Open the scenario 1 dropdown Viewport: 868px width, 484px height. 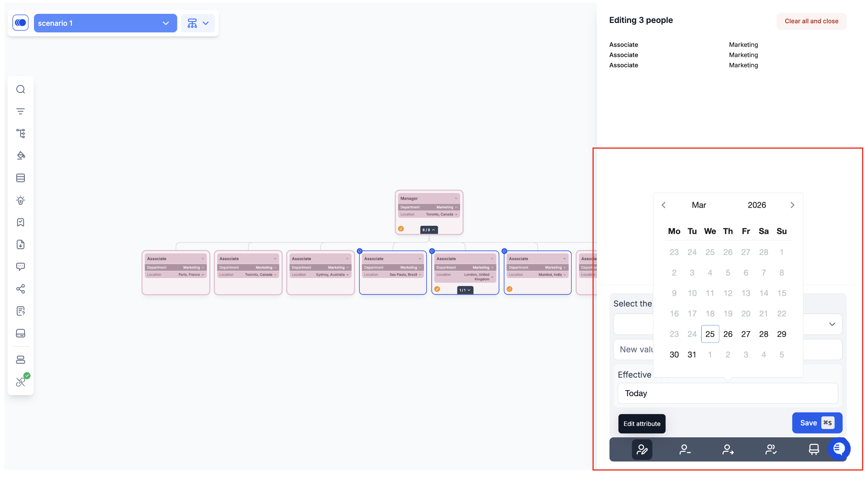click(105, 23)
